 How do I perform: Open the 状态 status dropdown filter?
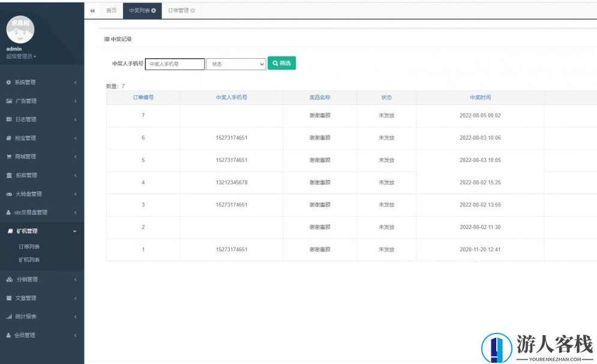coord(236,64)
